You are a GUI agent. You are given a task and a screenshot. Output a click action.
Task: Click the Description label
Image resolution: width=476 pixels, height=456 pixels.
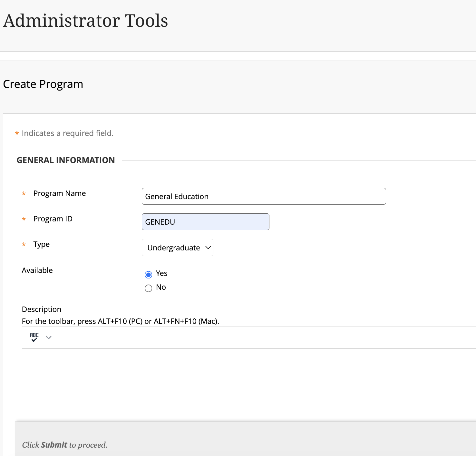click(x=41, y=309)
